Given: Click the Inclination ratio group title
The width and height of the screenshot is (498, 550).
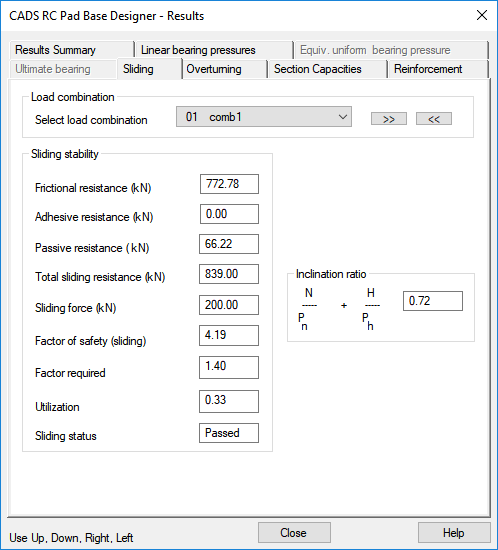Looking at the screenshot, I should coord(331,274).
